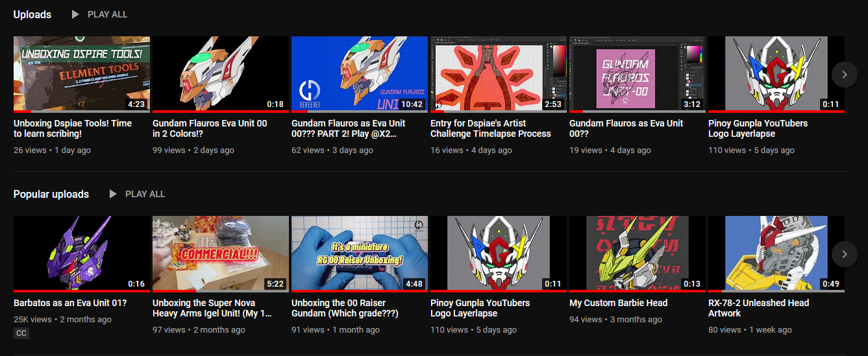Click the 5:22 duration badge
This screenshot has height=356, width=868.
pos(276,284)
